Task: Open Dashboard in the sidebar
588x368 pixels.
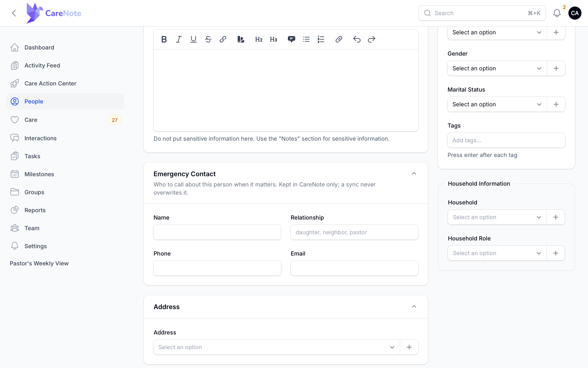Action: pos(65,47)
